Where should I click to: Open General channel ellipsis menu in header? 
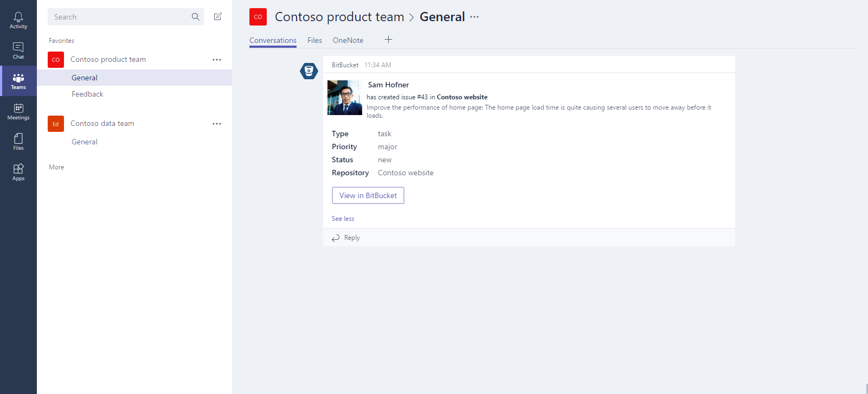474,17
